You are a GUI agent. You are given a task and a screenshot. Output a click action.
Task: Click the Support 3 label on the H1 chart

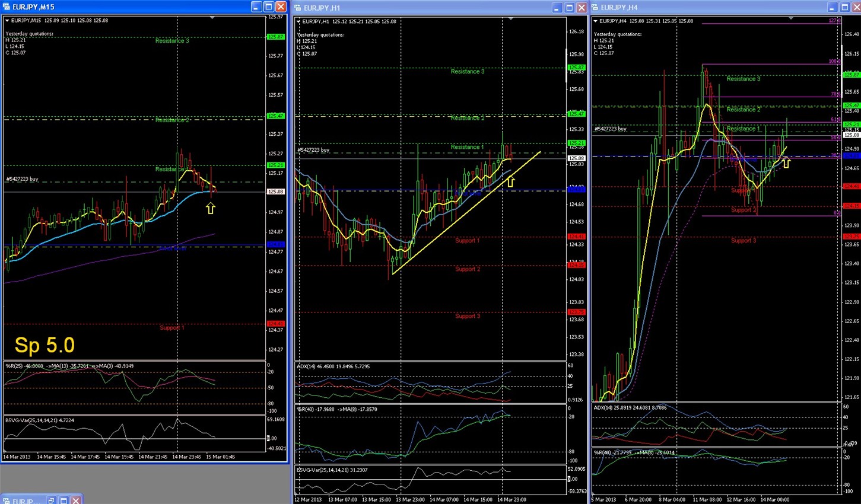pos(468,316)
